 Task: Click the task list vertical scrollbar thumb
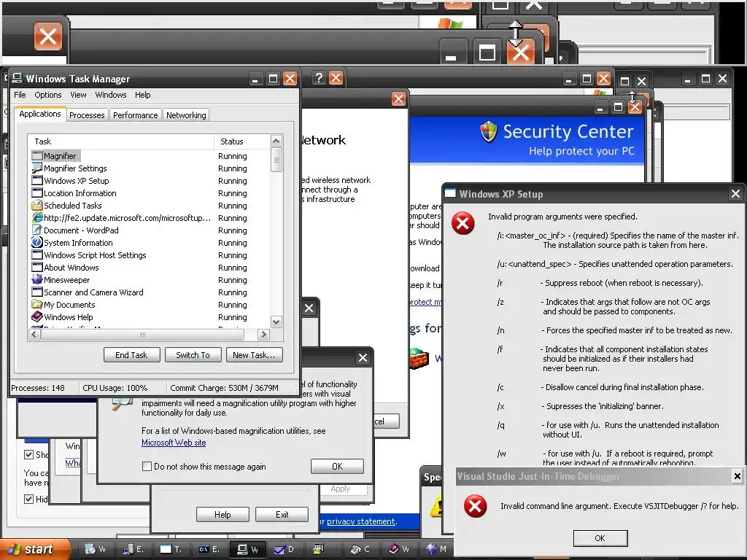pos(276,160)
